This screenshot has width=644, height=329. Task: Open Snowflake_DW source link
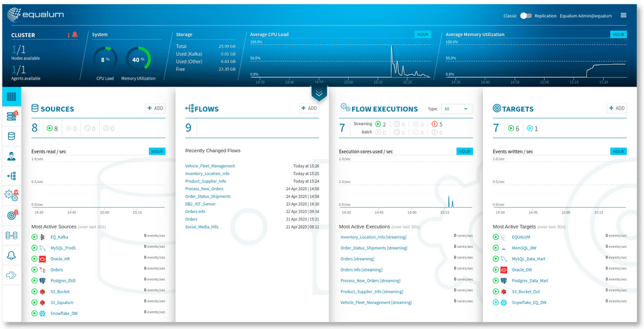(64, 314)
